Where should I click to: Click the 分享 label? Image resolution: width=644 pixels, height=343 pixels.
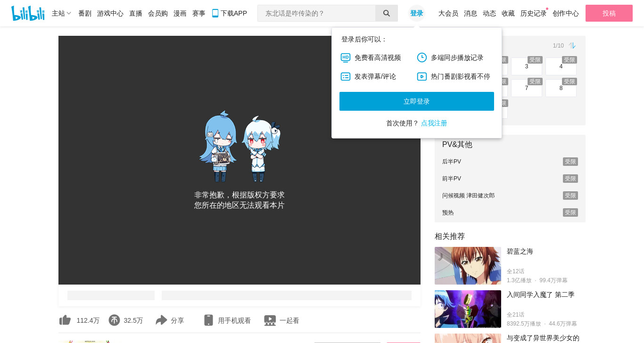click(x=177, y=320)
